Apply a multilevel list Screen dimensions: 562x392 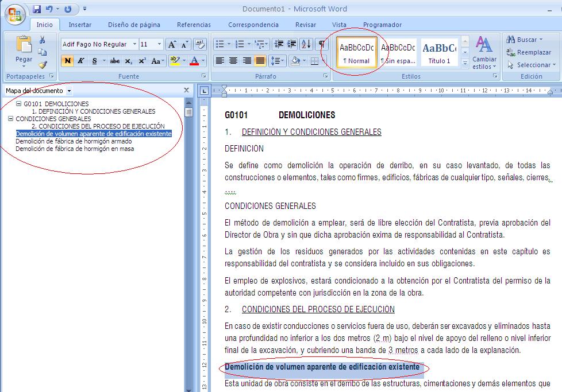click(259, 44)
